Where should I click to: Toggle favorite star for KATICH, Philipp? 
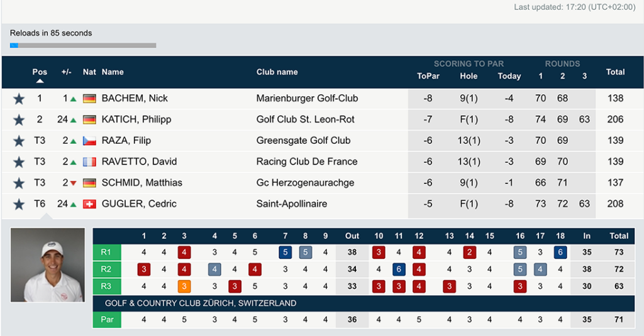click(x=18, y=120)
